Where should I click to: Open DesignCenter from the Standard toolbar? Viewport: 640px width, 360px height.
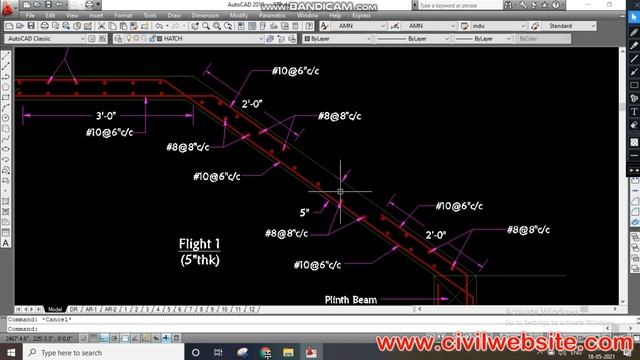point(252,26)
